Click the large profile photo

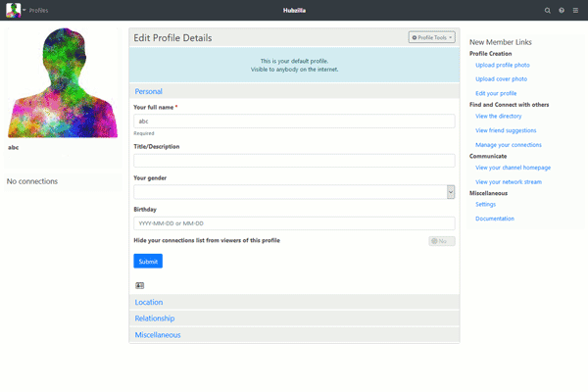(x=63, y=82)
